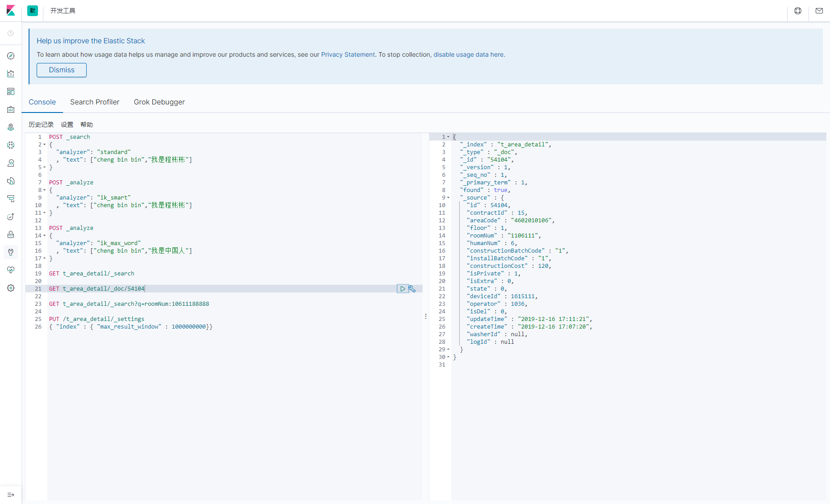Expand the sidebar navigation
This screenshot has height=504, width=830.
coord(11,495)
